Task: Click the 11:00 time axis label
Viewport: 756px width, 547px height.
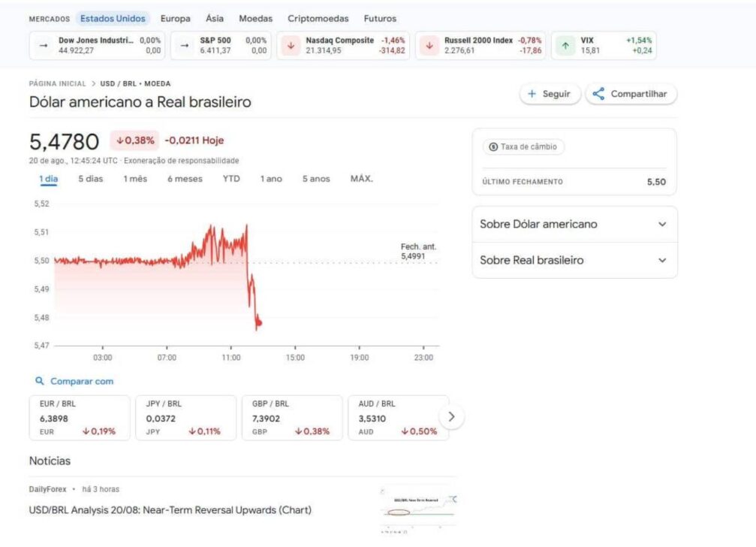Action: 231,358
